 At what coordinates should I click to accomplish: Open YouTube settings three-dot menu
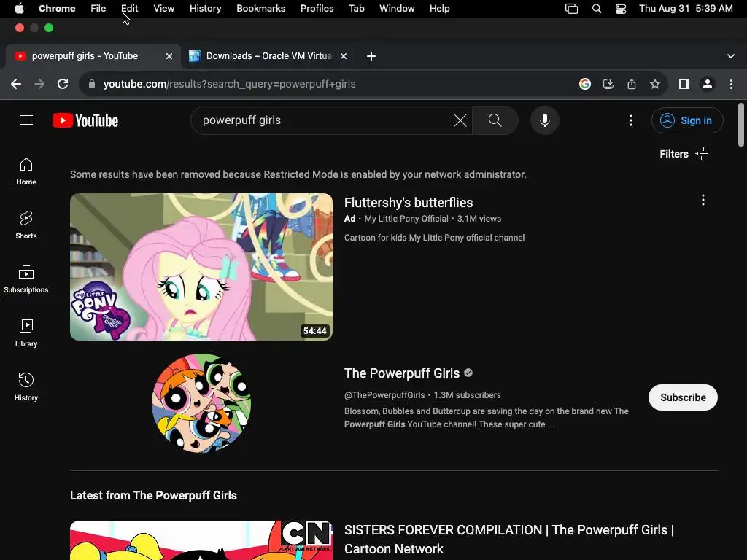631,120
